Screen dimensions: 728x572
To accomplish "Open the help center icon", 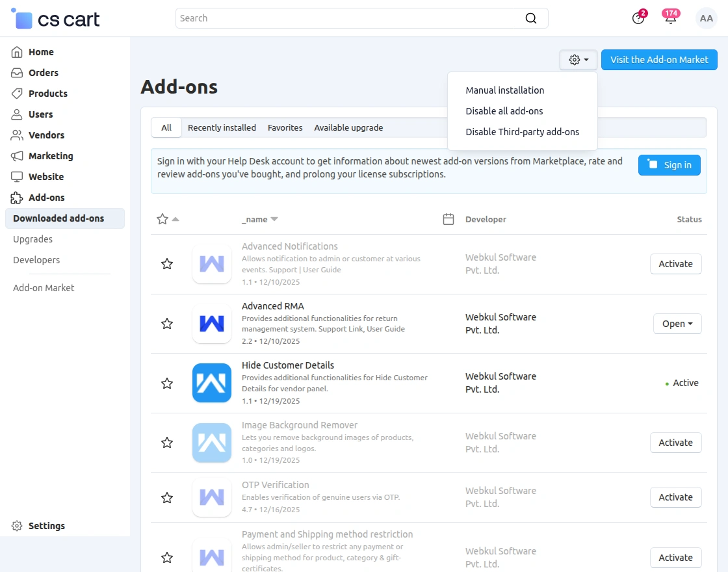I will point(638,18).
